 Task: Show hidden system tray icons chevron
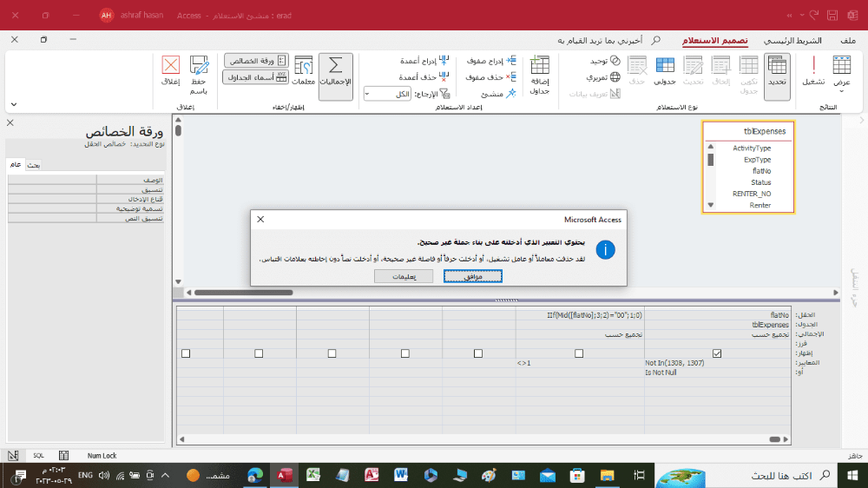click(165, 475)
